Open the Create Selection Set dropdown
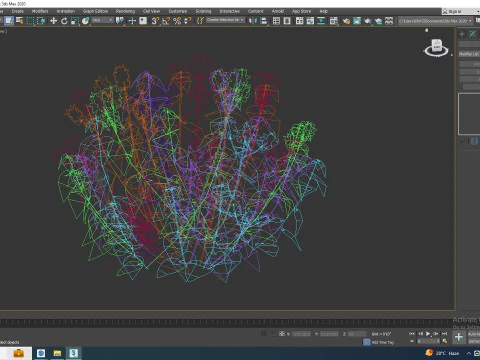 225,20
